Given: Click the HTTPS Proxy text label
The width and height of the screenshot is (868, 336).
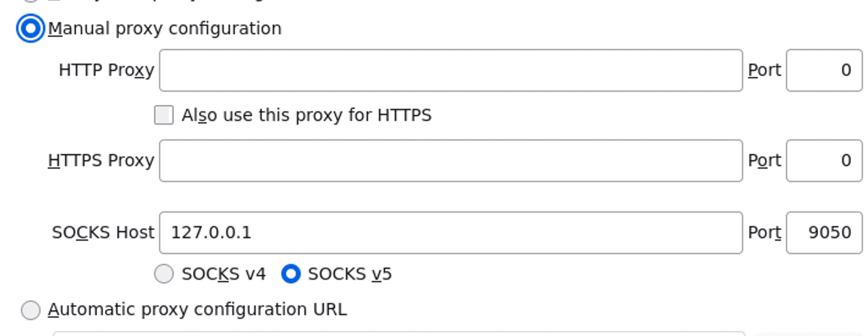Looking at the screenshot, I should point(101,161).
